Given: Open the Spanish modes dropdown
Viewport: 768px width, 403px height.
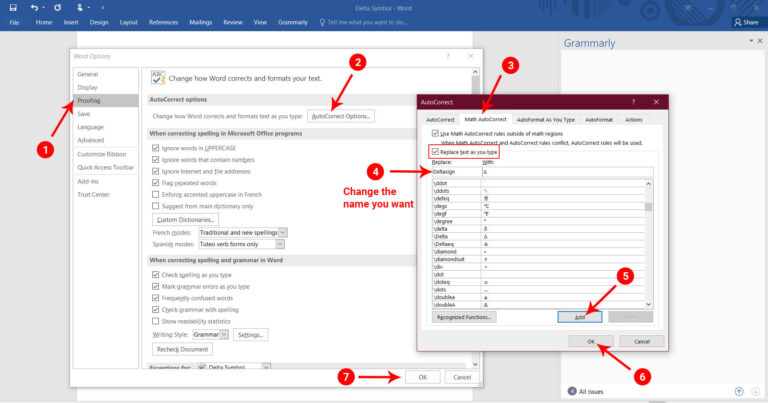Looking at the screenshot, I should [x=280, y=244].
